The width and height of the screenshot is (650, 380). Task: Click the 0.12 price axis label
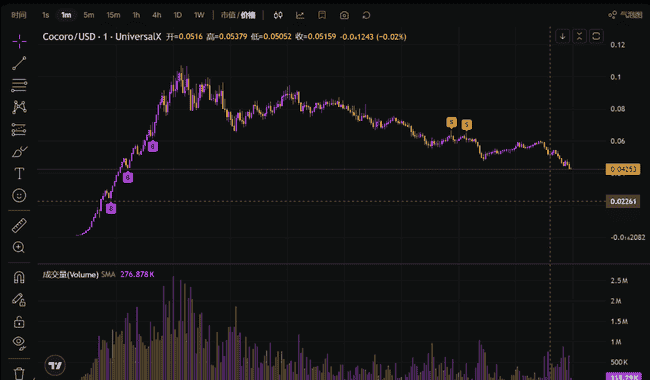coord(618,45)
